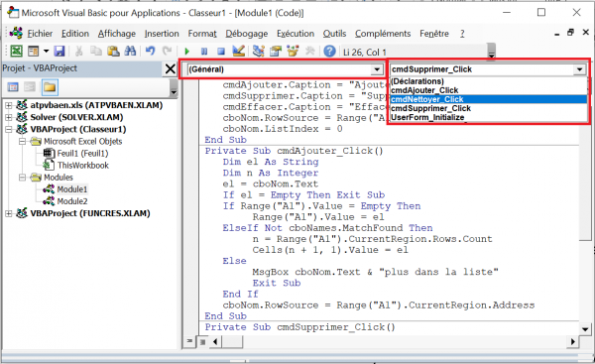Click the Insert UserForm toolbar icon
Screen dimensions: 595x364
(x=34, y=51)
